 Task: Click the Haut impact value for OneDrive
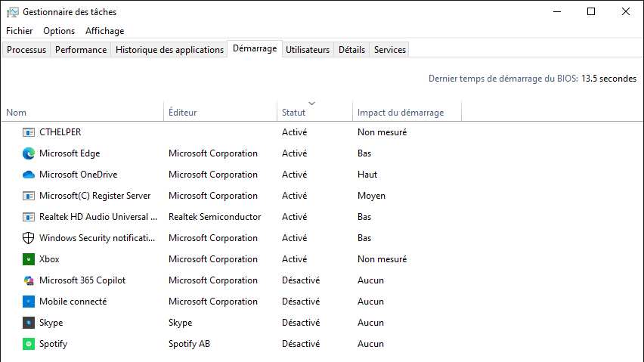point(367,175)
